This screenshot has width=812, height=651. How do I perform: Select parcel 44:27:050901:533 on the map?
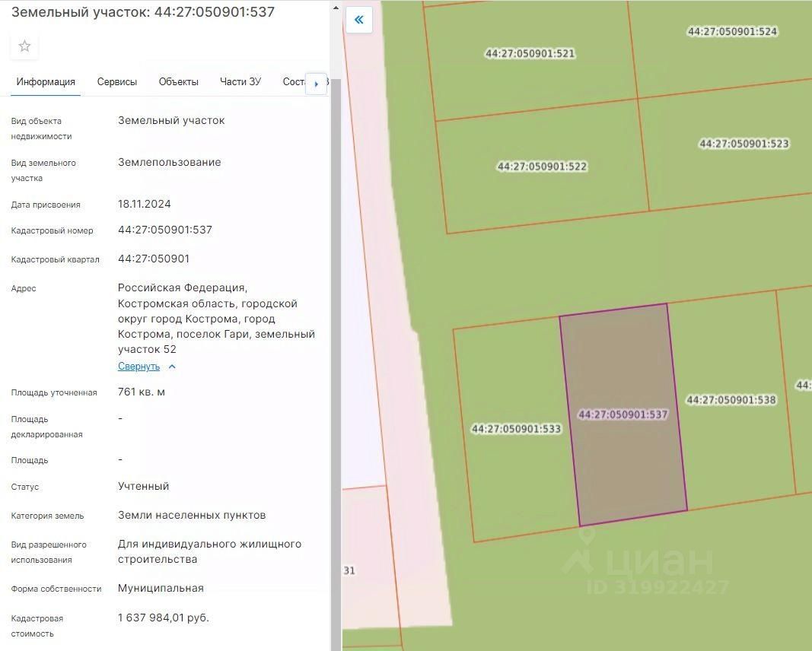pyautogui.click(x=516, y=429)
